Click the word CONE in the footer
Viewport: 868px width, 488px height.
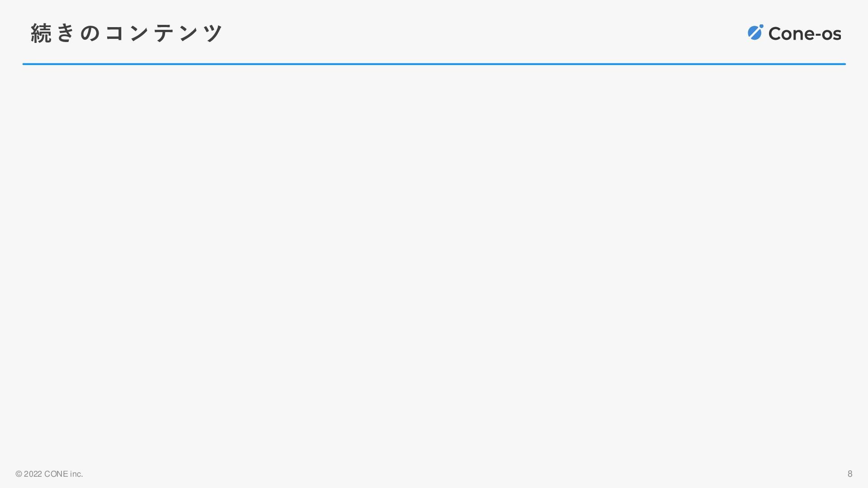[x=56, y=474]
